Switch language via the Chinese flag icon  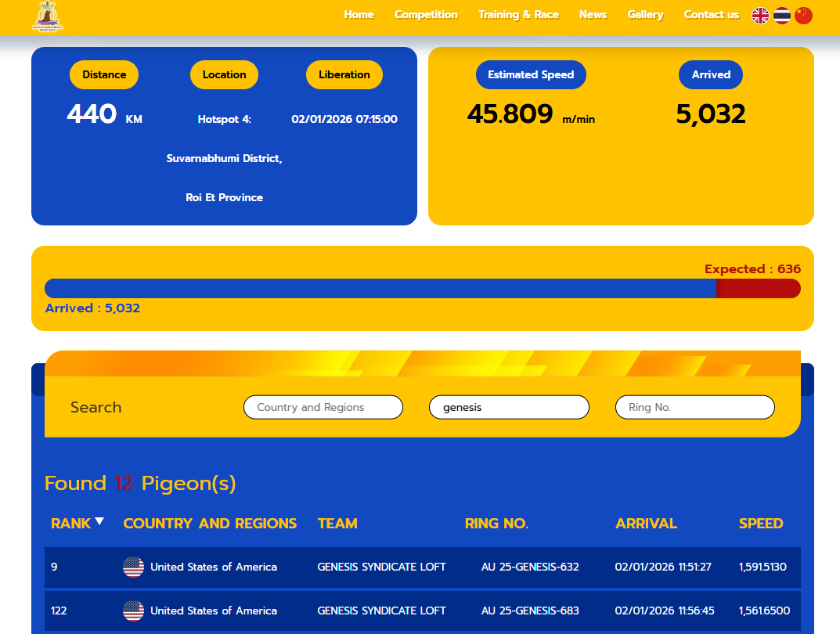803,15
